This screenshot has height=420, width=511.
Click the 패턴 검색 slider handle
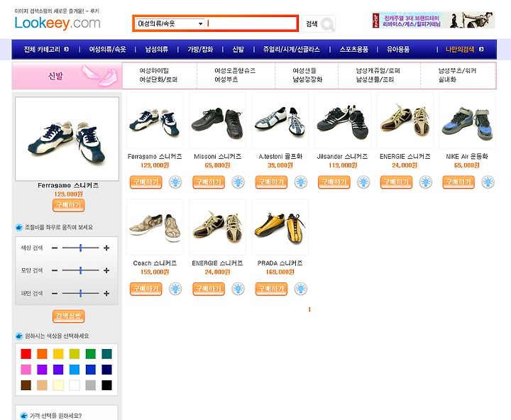80,294
